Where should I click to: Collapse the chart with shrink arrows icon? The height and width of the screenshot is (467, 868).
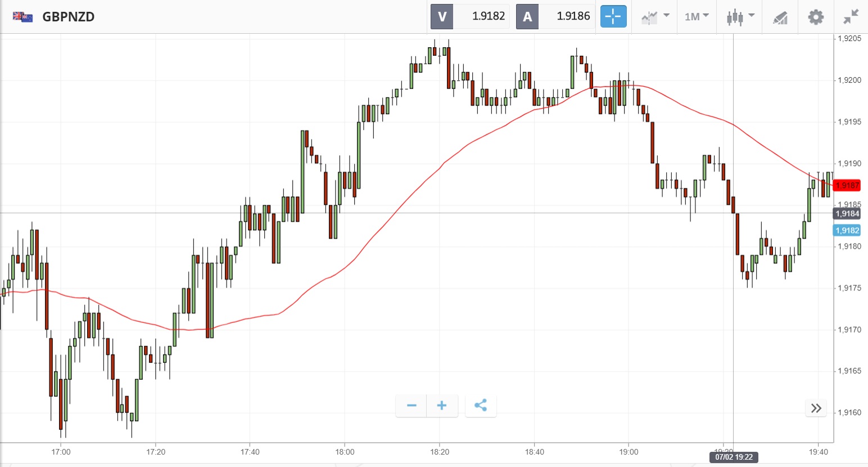click(851, 17)
